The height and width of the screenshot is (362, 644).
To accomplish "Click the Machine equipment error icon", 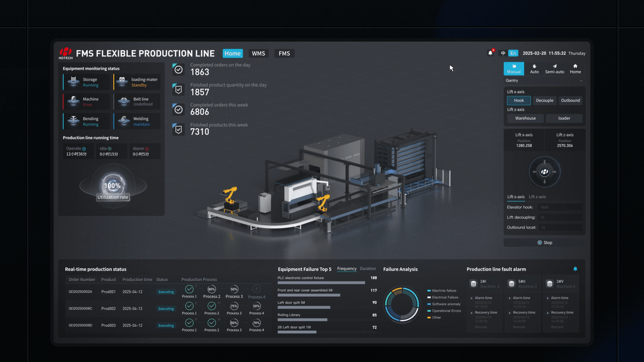I will coord(74,102).
